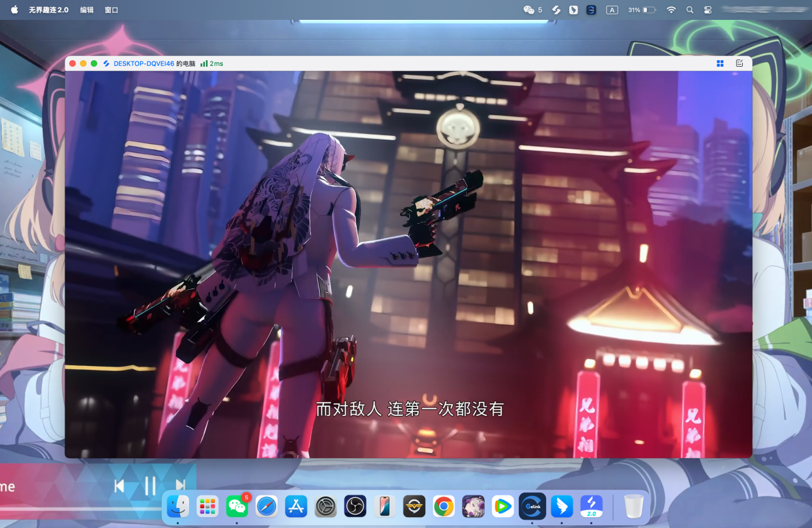The image size is (812, 528).
Task: Open Safari from the Dock
Action: (266, 506)
